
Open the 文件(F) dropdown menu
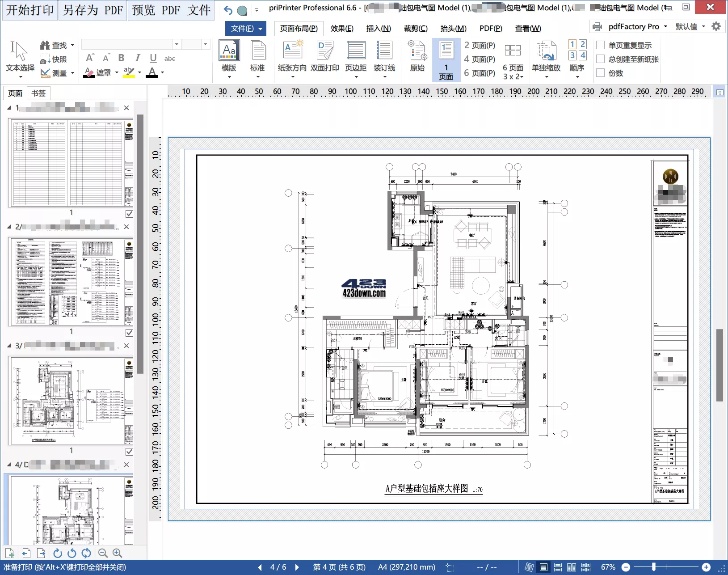pyautogui.click(x=246, y=28)
